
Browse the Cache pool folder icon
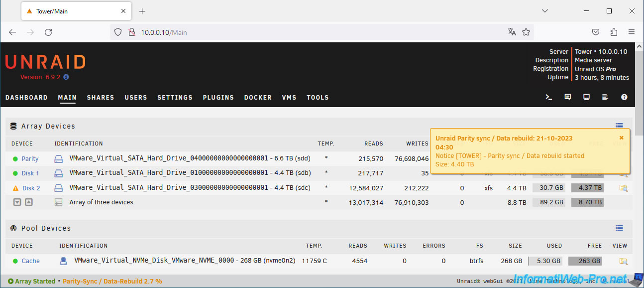(623, 261)
